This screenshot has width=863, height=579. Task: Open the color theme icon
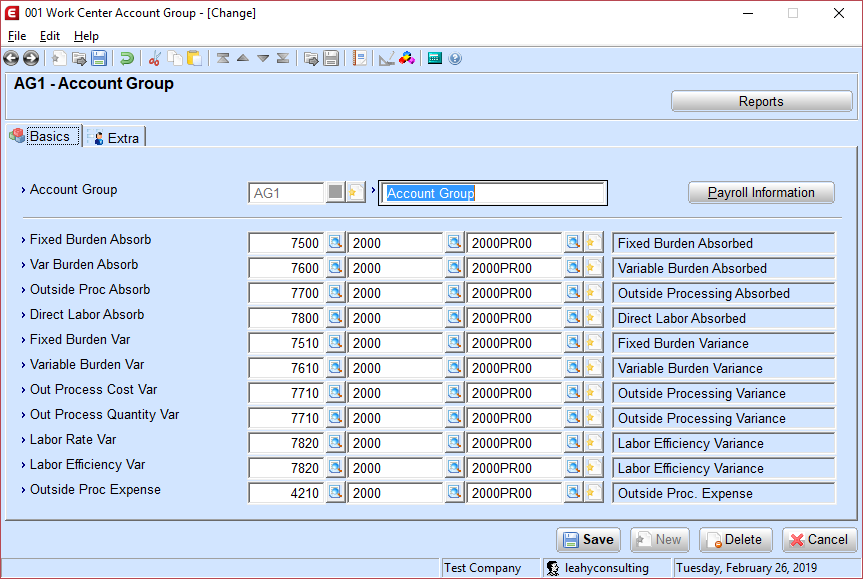(x=407, y=58)
